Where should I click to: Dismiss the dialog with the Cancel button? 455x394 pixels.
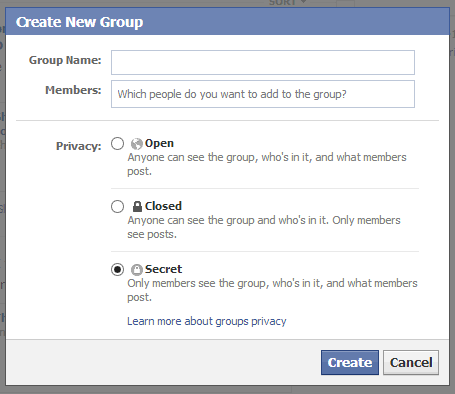click(411, 362)
